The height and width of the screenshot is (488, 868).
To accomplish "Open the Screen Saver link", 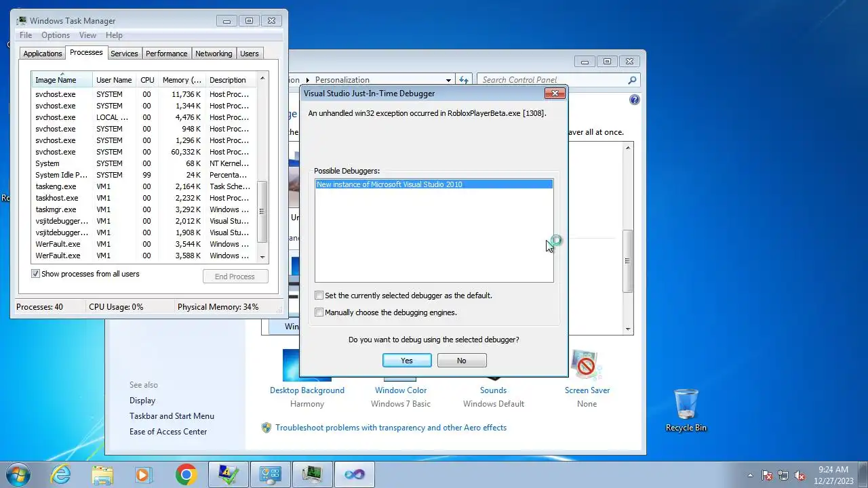I will pos(587,390).
